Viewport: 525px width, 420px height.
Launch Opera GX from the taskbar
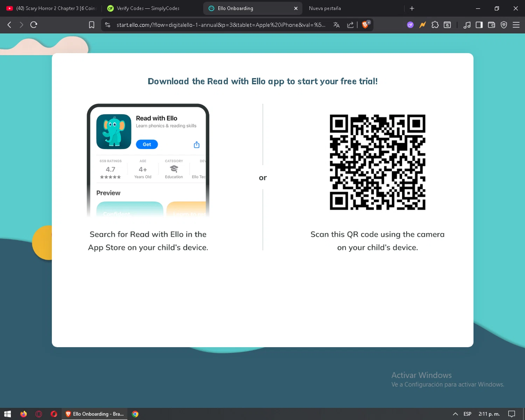[x=39, y=414]
